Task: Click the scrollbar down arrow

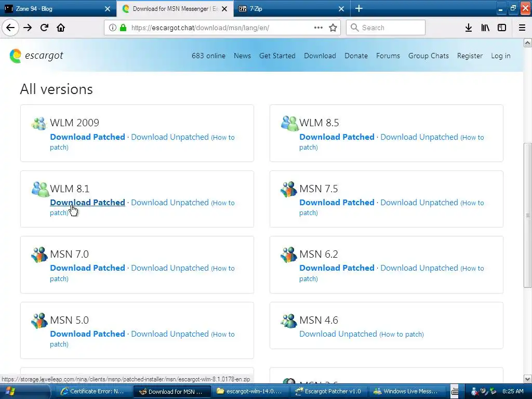Action: (x=527, y=379)
